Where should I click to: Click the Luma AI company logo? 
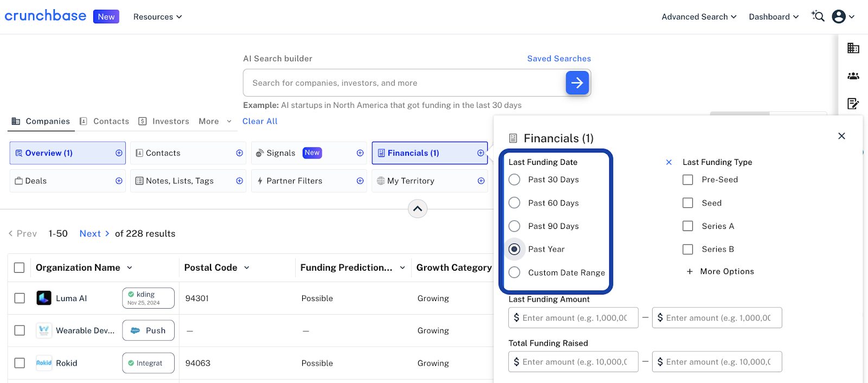[x=44, y=298]
